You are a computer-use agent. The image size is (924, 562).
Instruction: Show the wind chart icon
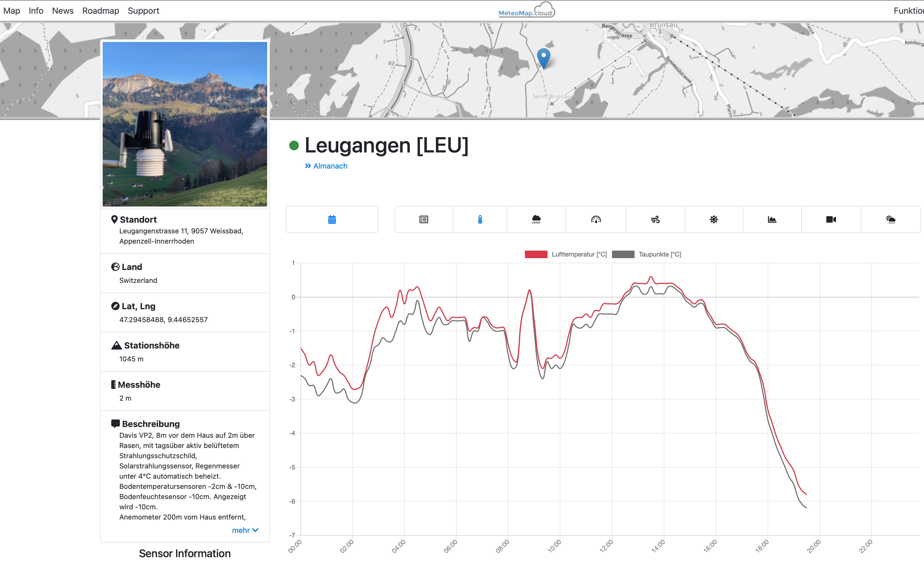click(655, 219)
